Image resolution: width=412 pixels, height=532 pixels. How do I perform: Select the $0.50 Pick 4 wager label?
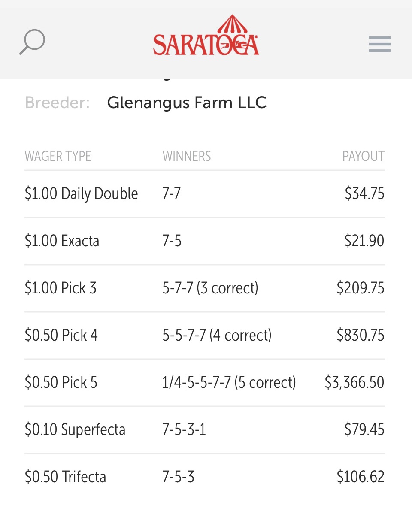[x=61, y=335]
